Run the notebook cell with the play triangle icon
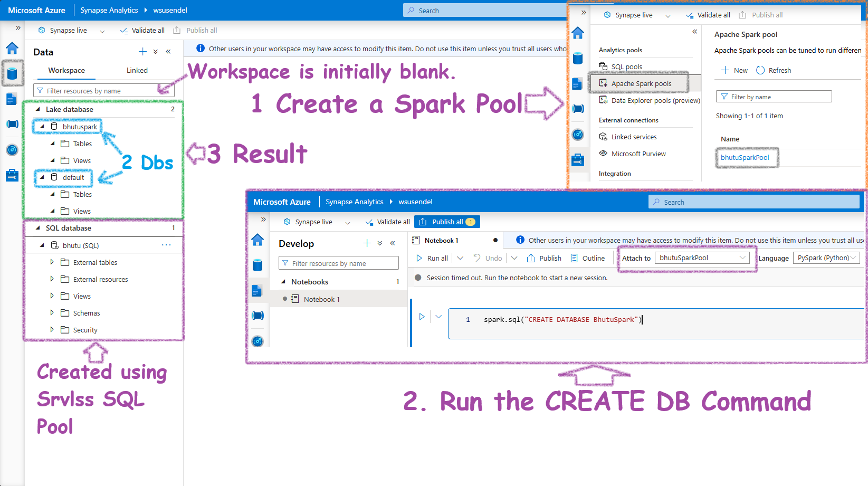This screenshot has height=486, width=868. (422, 317)
